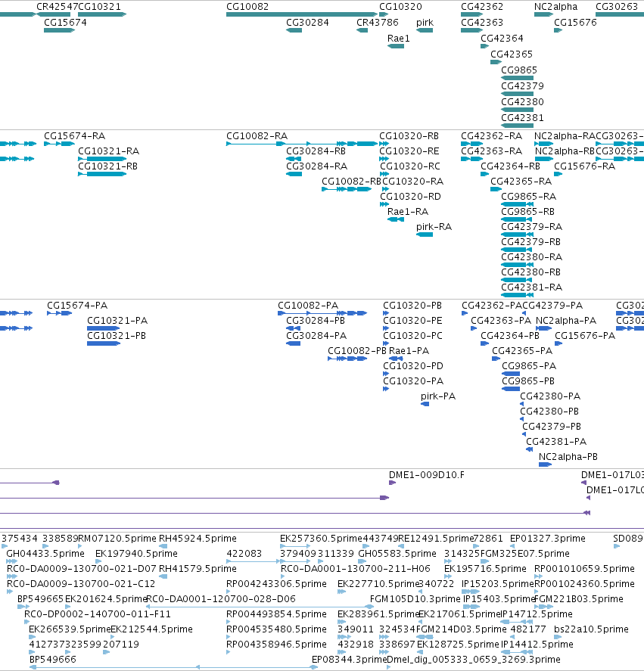Click the CG42380-PA protein label
This screenshot has width=644, height=671.
pos(550,396)
